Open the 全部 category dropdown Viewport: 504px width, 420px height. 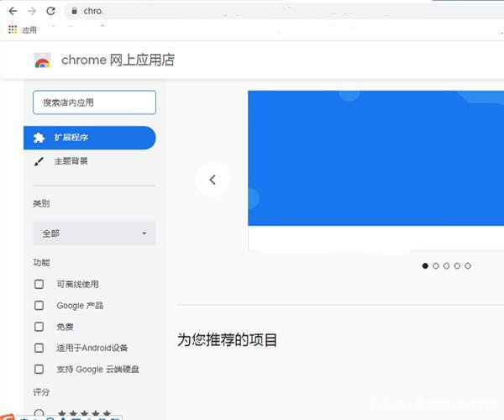coord(94,234)
